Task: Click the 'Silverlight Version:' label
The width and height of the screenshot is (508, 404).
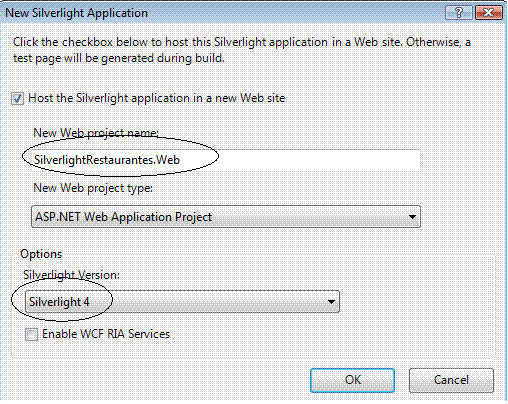Action: 71,275
